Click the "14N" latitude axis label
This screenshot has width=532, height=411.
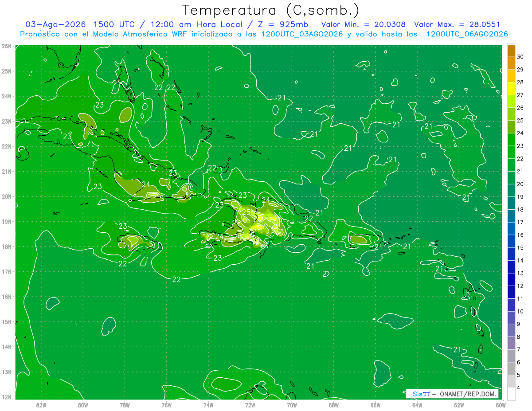pyautogui.click(x=6, y=347)
